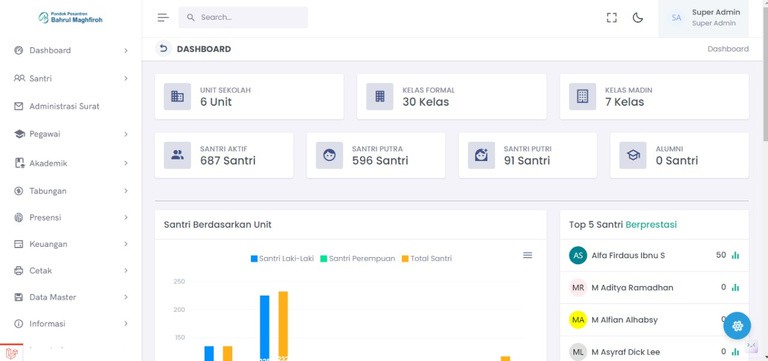Click the Dashboard breadcrumb link
The height and width of the screenshot is (361, 768).
click(728, 49)
